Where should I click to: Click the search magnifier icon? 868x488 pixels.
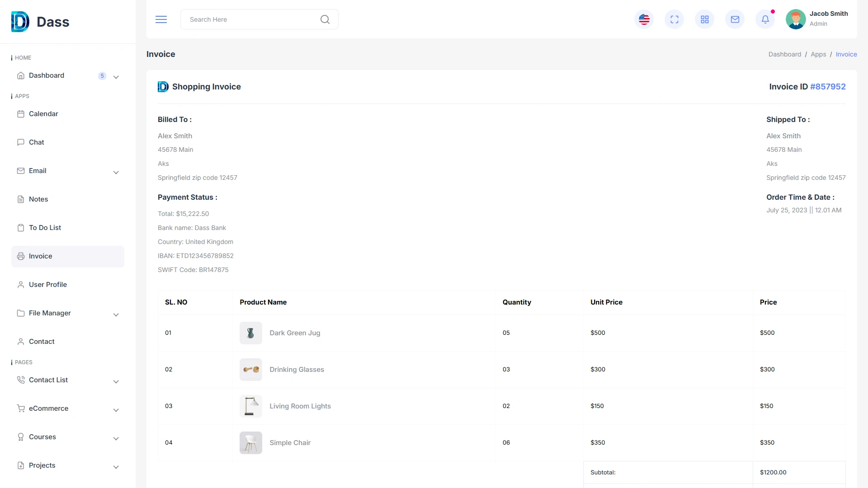[325, 19]
